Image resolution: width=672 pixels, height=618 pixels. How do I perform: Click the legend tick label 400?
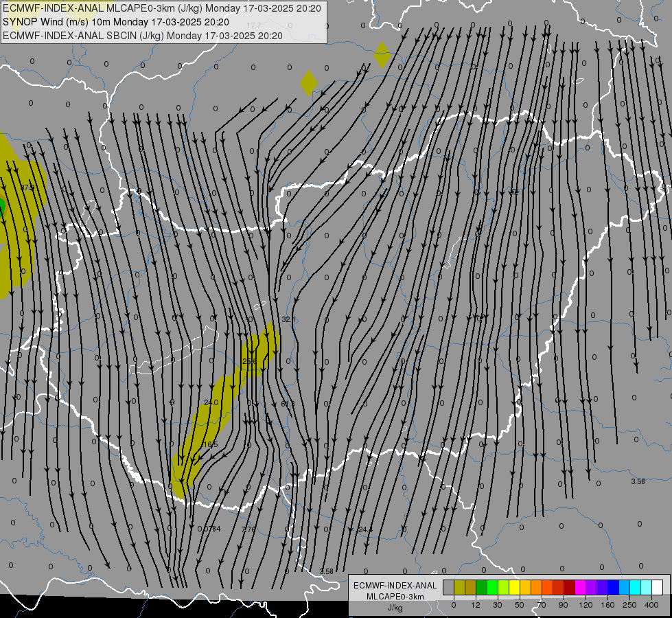[651, 605]
